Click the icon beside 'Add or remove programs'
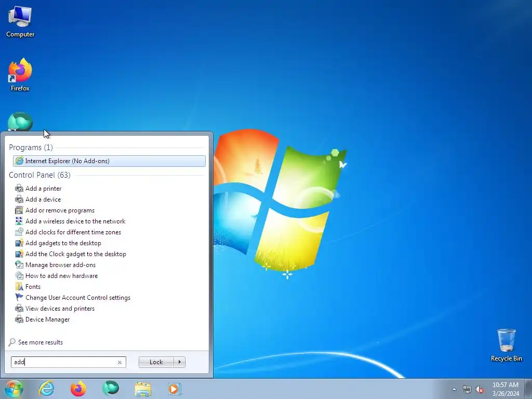The image size is (532, 399). [x=19, y=210]
